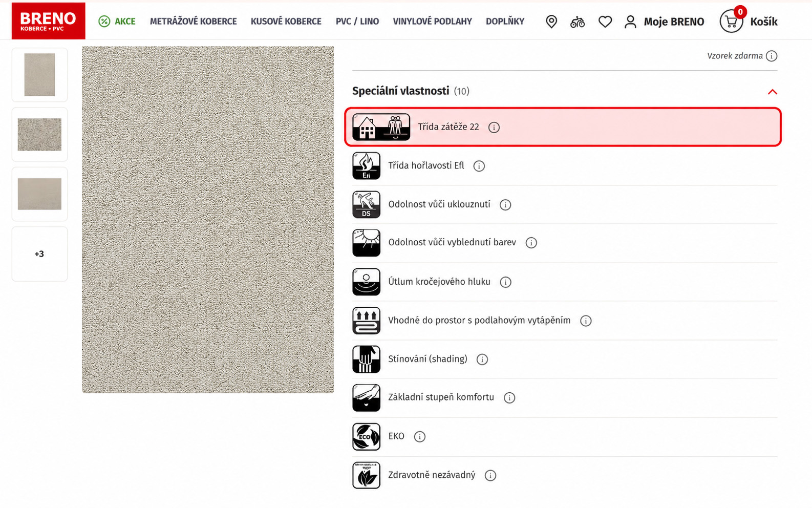Click the underfloor heating pictogram
Viewport: 812px width, 508px height.
[366, 321]
